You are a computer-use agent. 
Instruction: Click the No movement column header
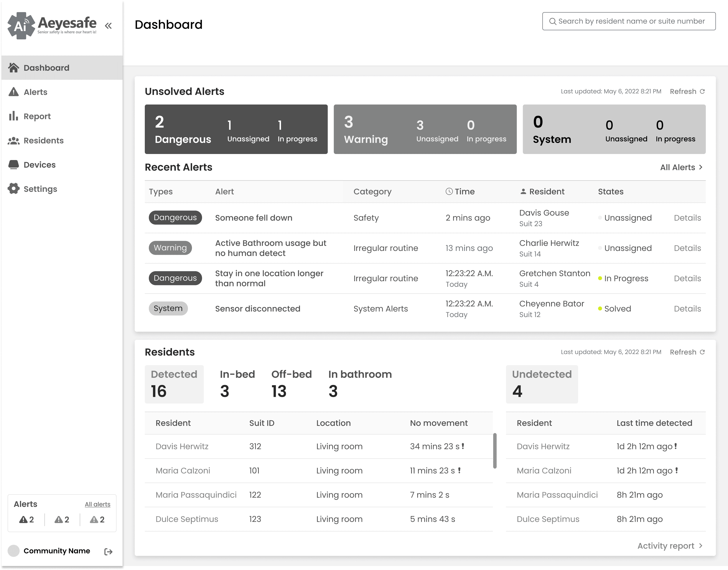[438, 423]
